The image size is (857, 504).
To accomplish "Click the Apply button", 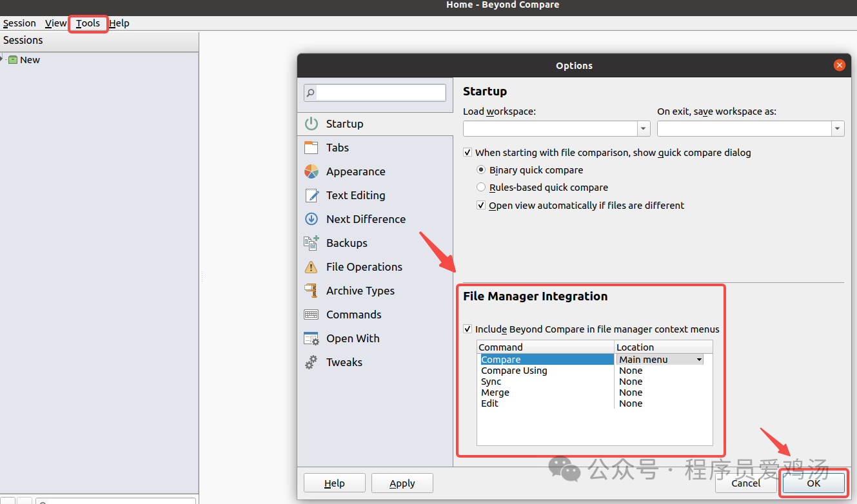I will tap(402, 483).
